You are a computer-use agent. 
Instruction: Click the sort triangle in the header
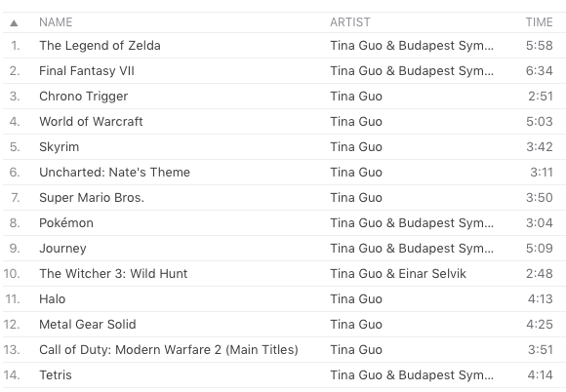14,23
